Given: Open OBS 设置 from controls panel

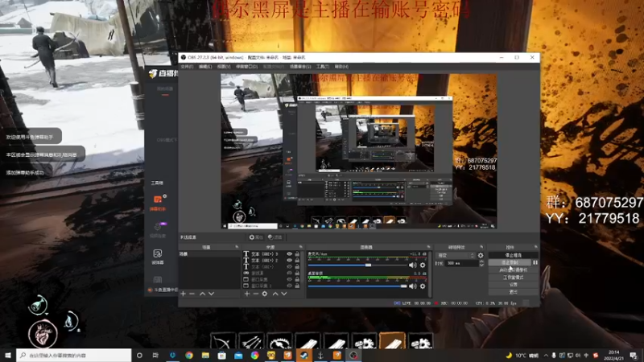Looking at the screenshot, I should [x=514, y=285].
